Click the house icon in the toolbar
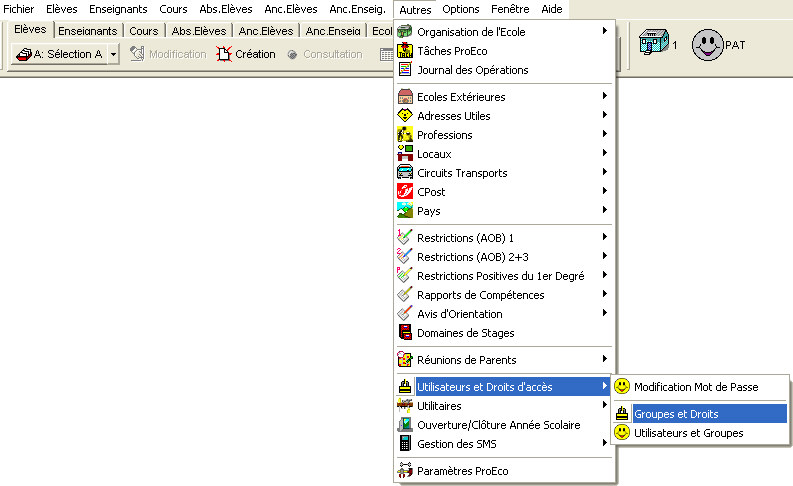 (x=653, y=42)
